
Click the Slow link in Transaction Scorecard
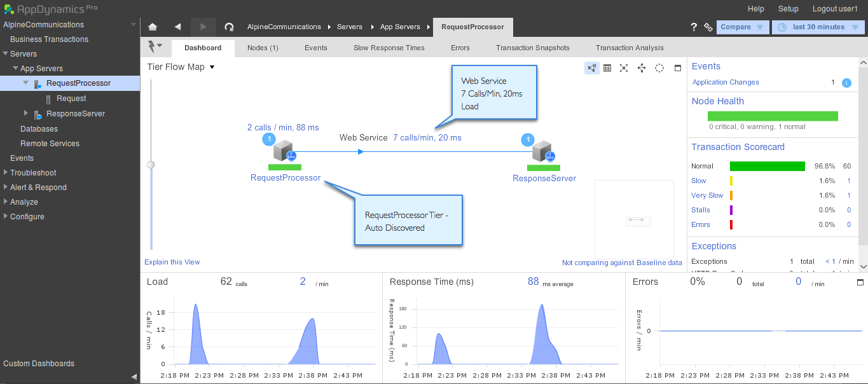[699, 181]
